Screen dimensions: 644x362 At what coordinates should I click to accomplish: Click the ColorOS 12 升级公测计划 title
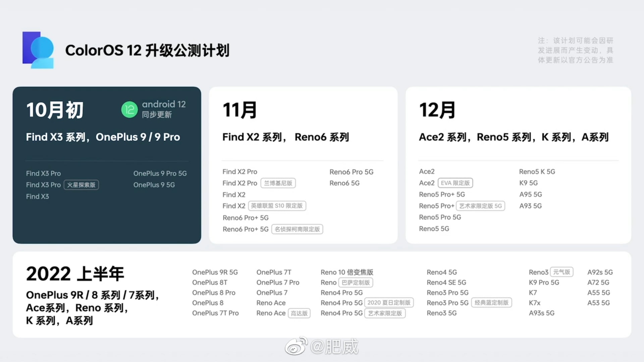pyautogui.click(x=147, y=51)
